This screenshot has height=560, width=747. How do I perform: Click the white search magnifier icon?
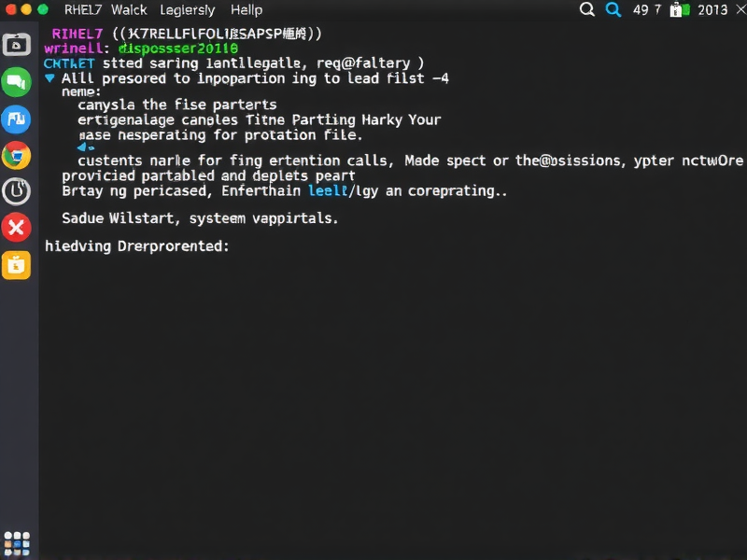tap(587, 10)
